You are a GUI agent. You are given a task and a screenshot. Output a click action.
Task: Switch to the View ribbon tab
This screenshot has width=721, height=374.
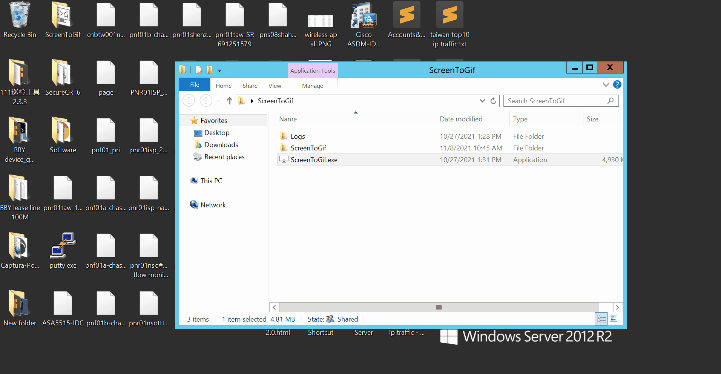pyautogui.click(x=275, y=86)
